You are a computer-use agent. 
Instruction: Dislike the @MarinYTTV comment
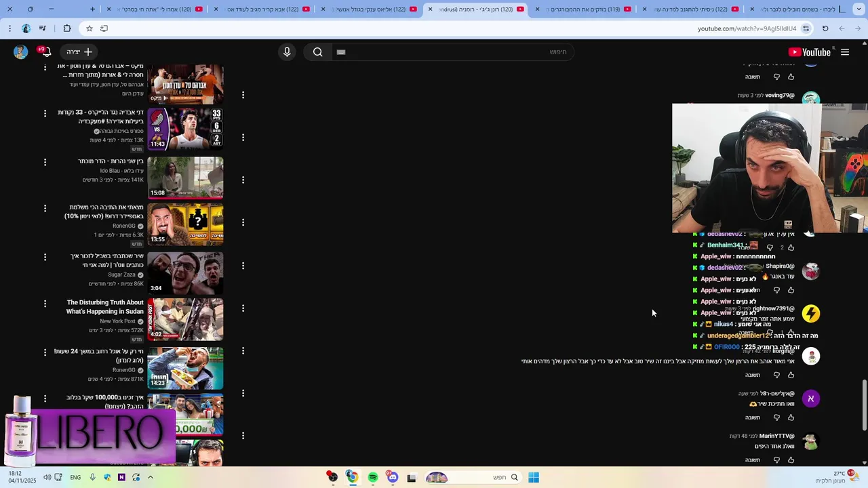pos(776,460)
